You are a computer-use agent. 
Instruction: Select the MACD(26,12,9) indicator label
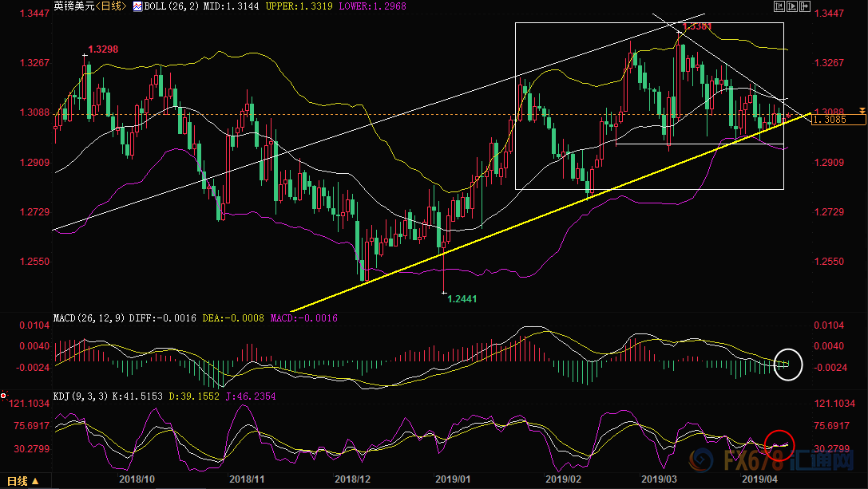point(87,318)
